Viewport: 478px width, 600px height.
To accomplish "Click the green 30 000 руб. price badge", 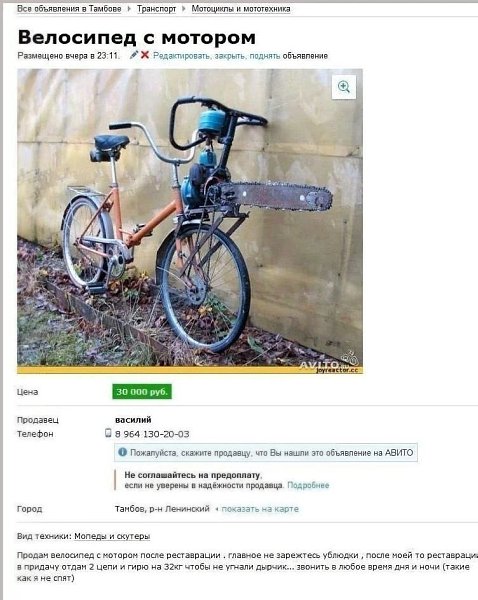I will 142,392.
